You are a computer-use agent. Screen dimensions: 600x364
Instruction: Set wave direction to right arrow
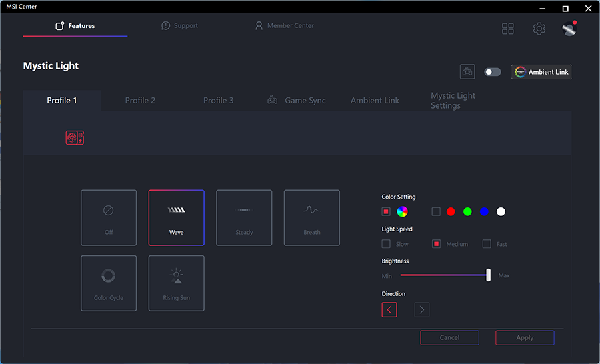(422, 309)
